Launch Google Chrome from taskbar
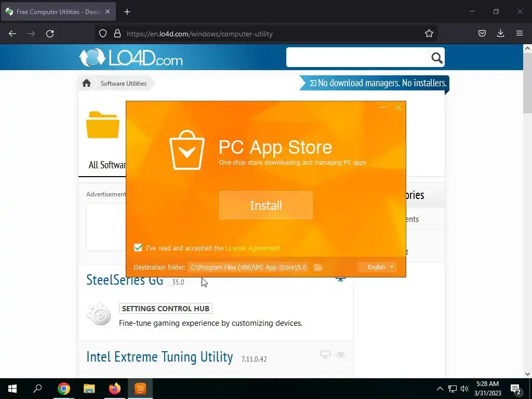Viewport: 532px width, 399px height. (64, 389)
